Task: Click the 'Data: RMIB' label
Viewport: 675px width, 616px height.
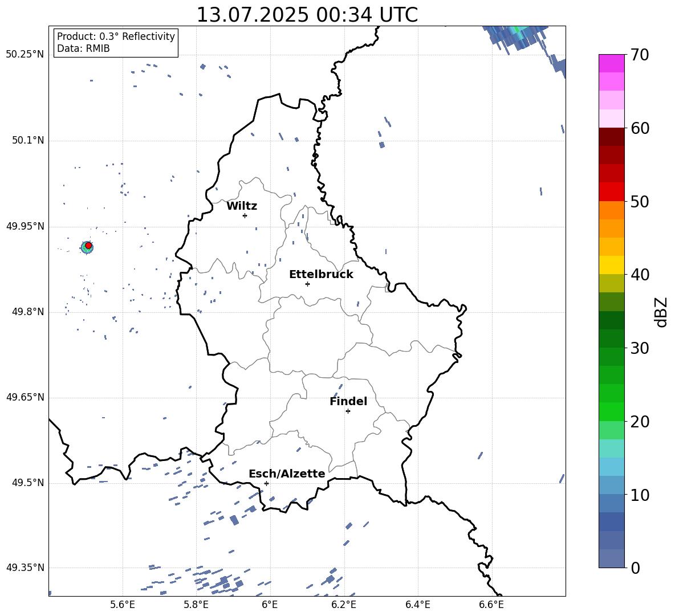Action: 83,48
